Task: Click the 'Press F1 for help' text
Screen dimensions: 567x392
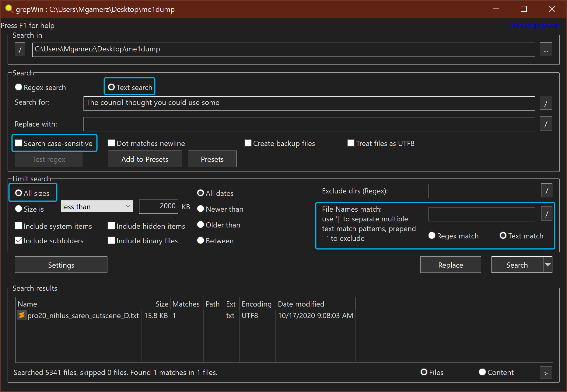Action: [28, 26]
